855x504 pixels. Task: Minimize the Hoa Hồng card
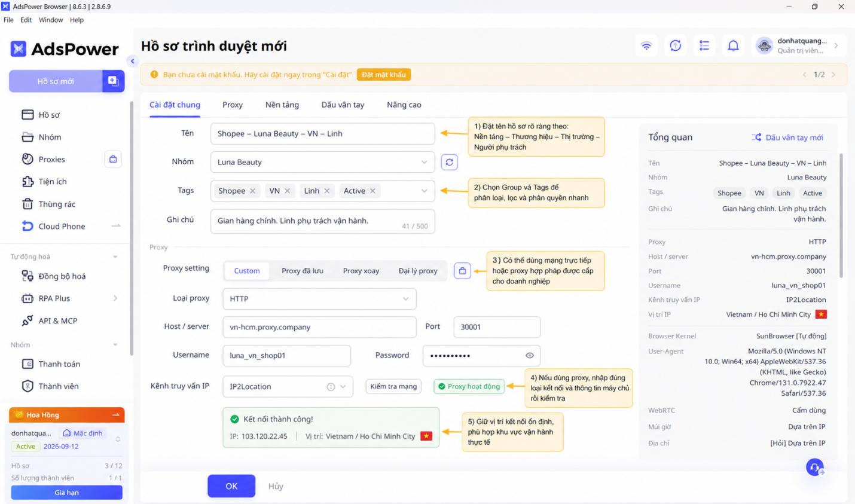coord(116,415)
